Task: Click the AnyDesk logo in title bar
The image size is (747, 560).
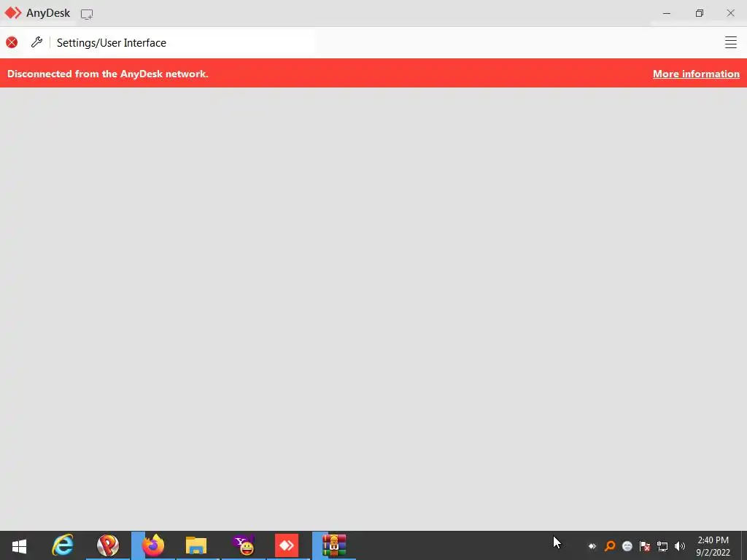Action: pos(13,13)
